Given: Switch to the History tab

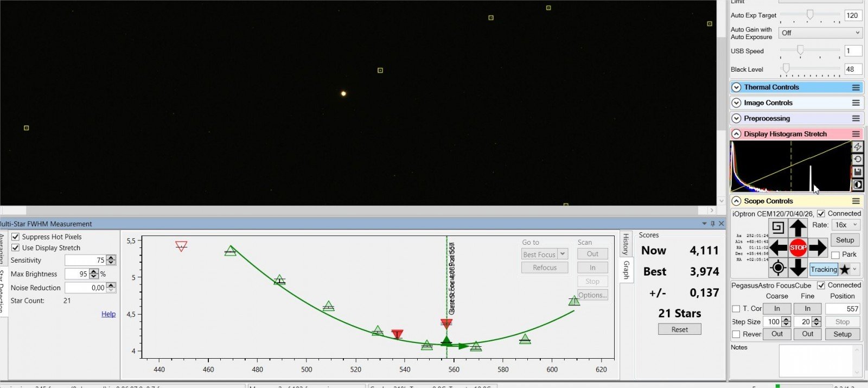Looking at the screenshot, I should click(626, 244).
